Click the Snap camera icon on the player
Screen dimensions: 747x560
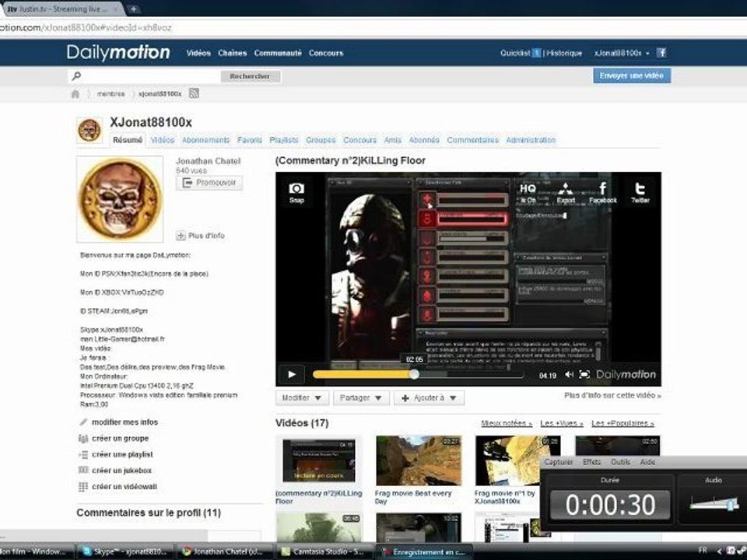296,192
